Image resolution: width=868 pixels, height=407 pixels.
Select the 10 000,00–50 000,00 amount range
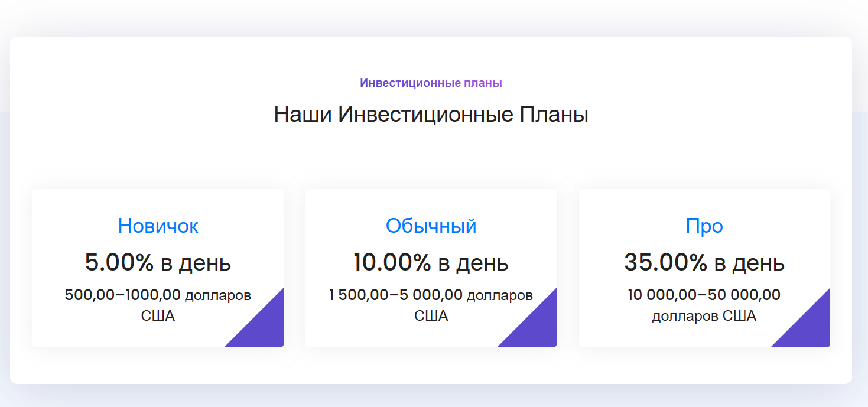[704, 295]
